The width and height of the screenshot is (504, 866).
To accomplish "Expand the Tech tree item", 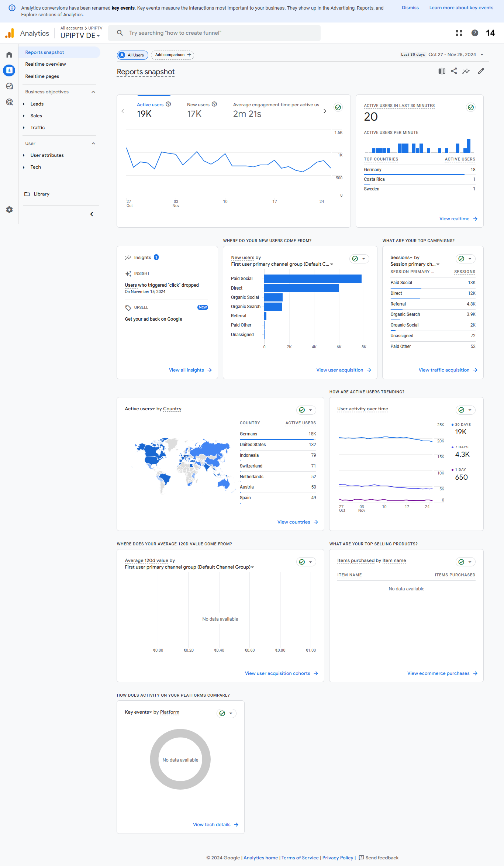I will [24, 167].
